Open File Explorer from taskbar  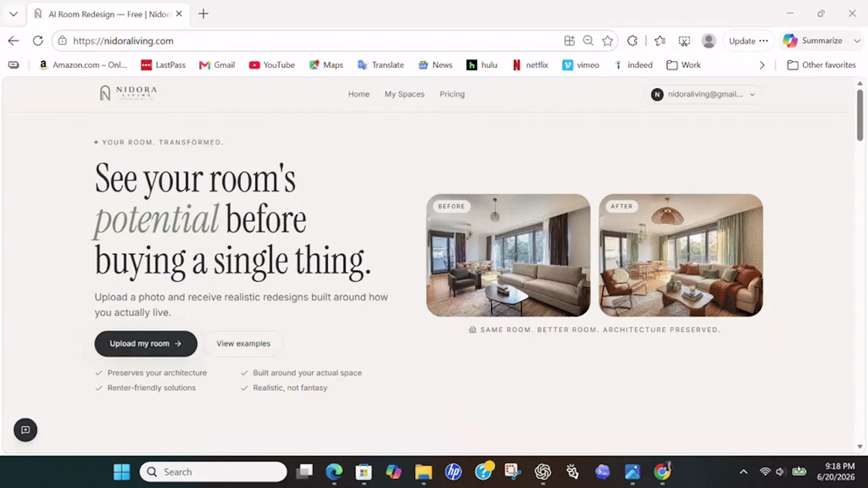[x=423, y=472]
